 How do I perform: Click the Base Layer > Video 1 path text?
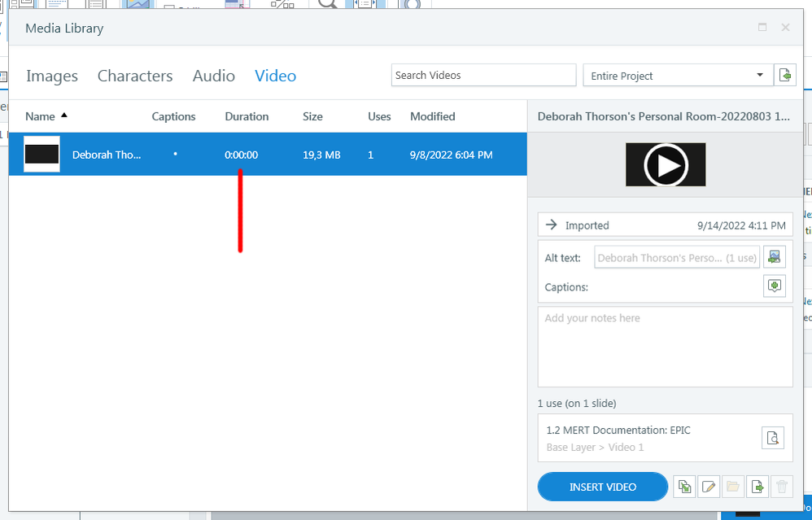point(595,447)
